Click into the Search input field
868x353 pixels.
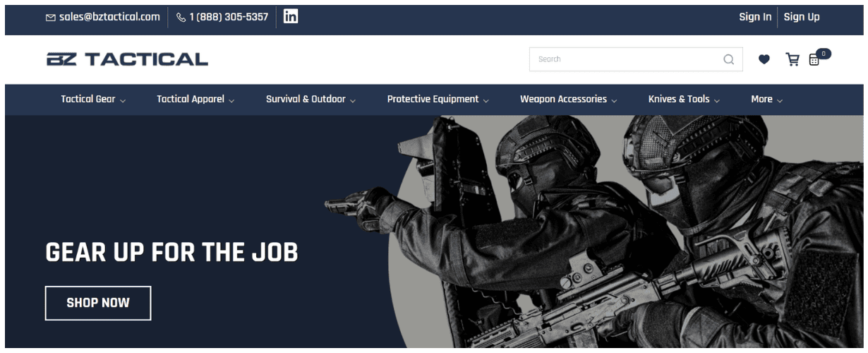625,60
